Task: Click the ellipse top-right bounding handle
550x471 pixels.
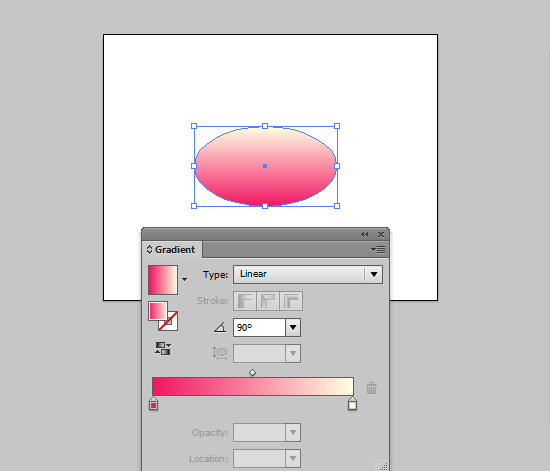Action: 337,126
